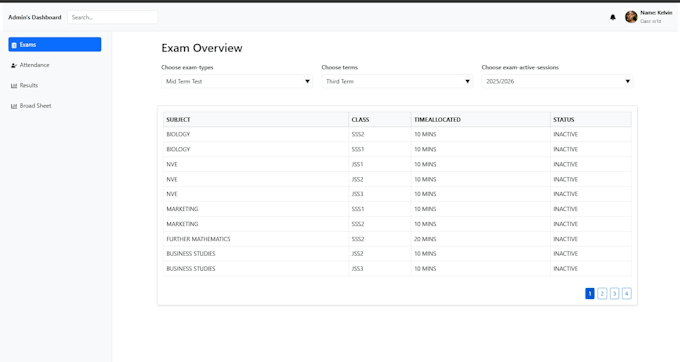Click the SUBJECT column header
Screen dimensions: 680x362
tap(256, 119)
